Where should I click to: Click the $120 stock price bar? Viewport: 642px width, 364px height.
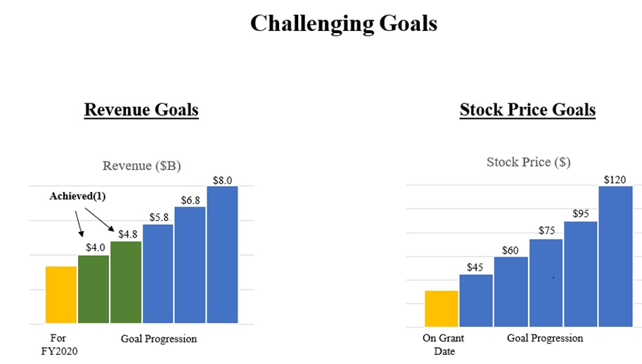coord(615,256)
